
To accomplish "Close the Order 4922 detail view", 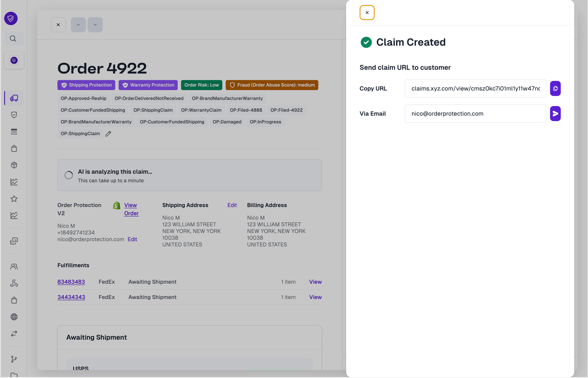I will [58, 25].
